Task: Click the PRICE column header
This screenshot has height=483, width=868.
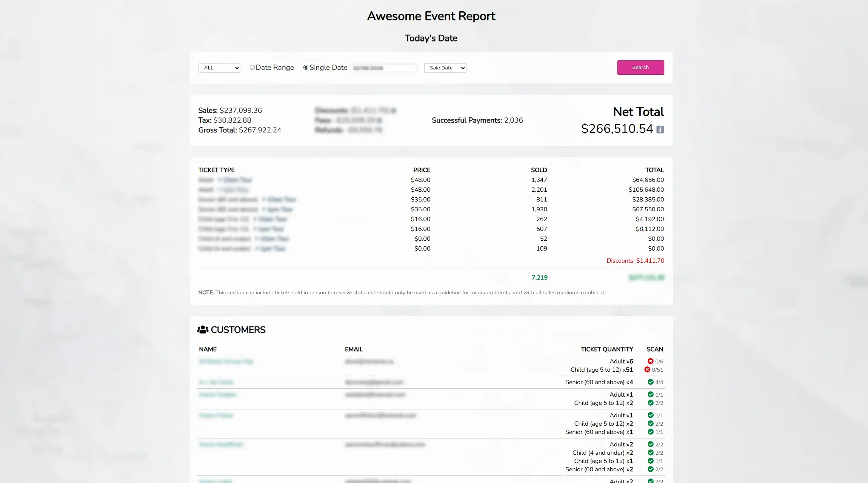Action: coord(422,170)
